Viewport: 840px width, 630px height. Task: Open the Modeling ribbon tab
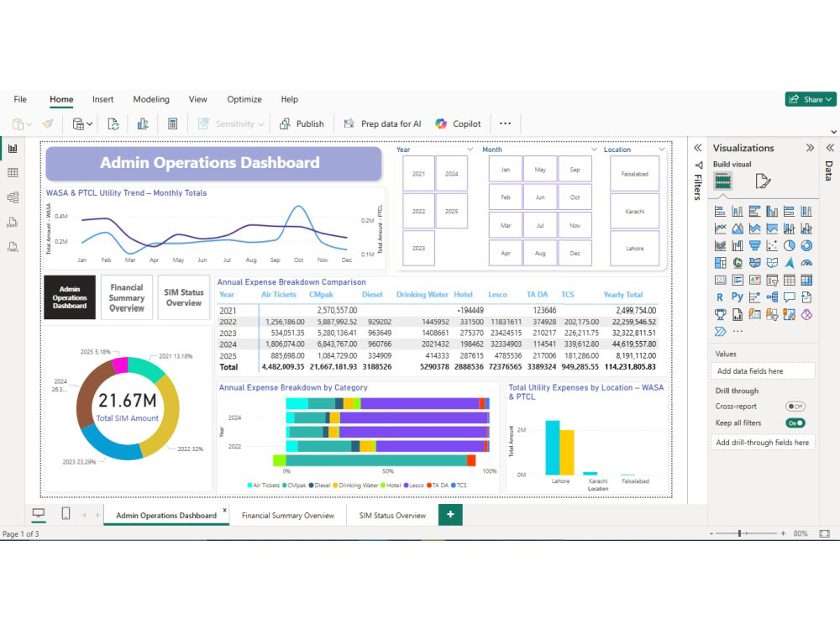point(151,99)
